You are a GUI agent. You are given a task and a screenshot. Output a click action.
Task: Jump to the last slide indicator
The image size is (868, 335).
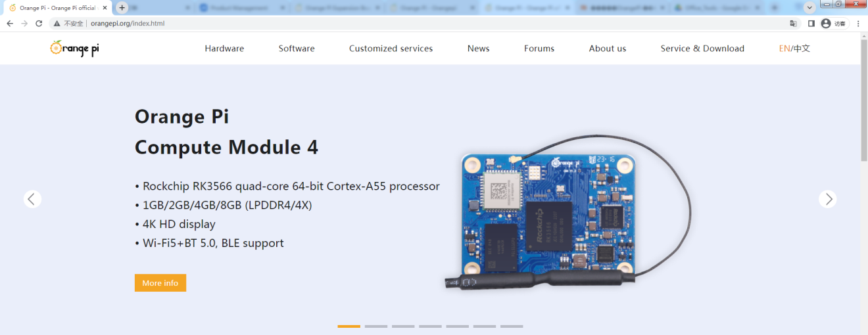coord(512,326)
